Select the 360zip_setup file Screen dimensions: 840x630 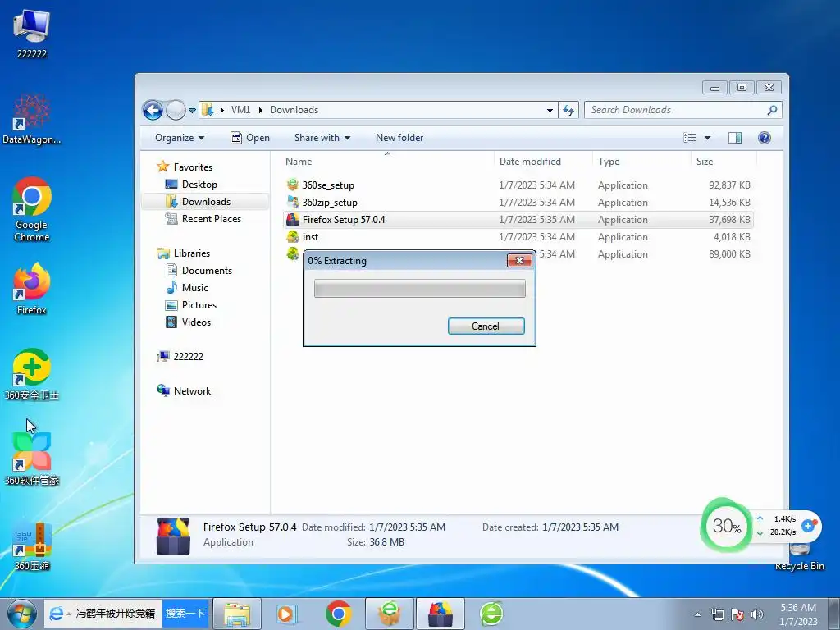(x=518, y=203)
